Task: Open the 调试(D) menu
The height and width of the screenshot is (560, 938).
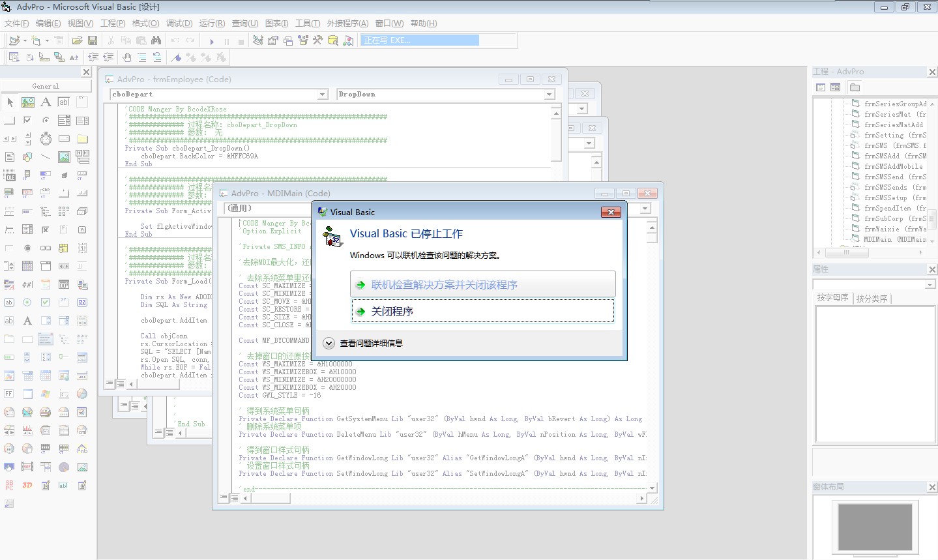Action: (179, 23)
